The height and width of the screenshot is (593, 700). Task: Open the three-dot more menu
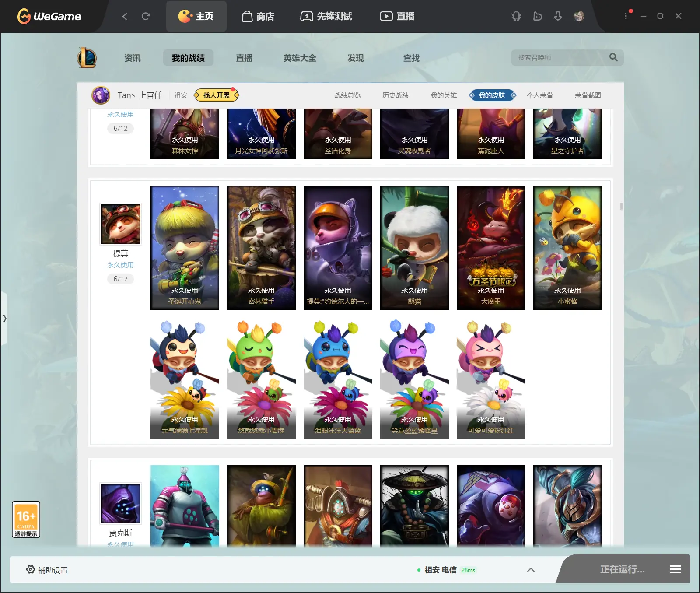click(626, 16)
